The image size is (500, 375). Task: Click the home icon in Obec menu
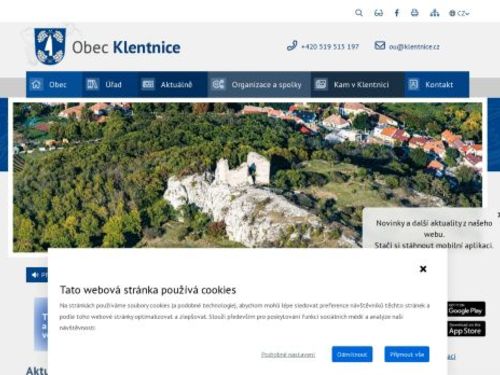pyautogui.click(x=36, y=84)
